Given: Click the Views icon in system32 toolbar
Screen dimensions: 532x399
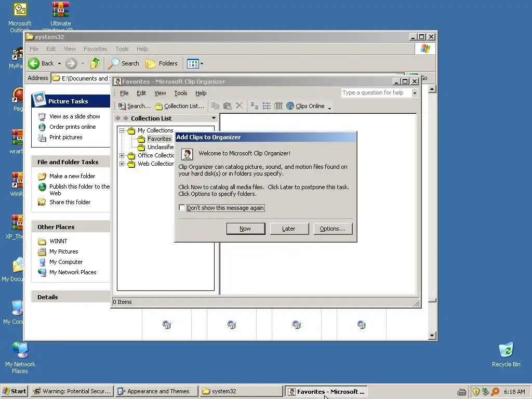Looking at the screenshot, I should pyautogui.click(x=193, y=63).
